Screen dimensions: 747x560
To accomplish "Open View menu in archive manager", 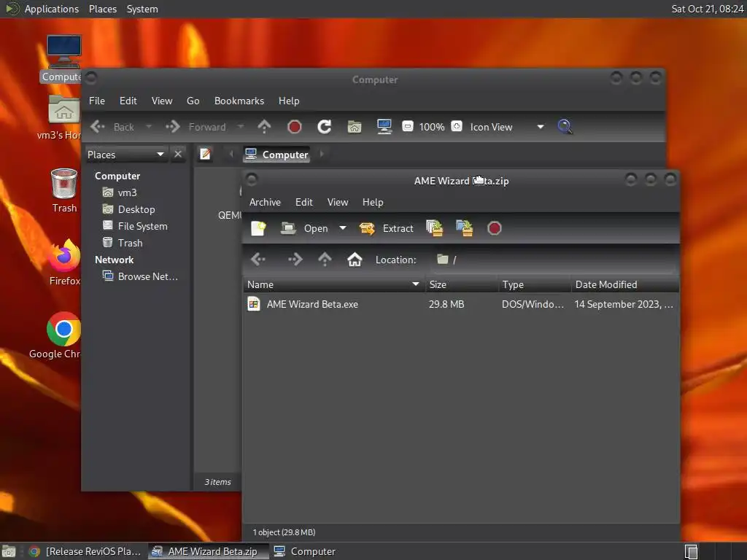I will coord(338,203).
